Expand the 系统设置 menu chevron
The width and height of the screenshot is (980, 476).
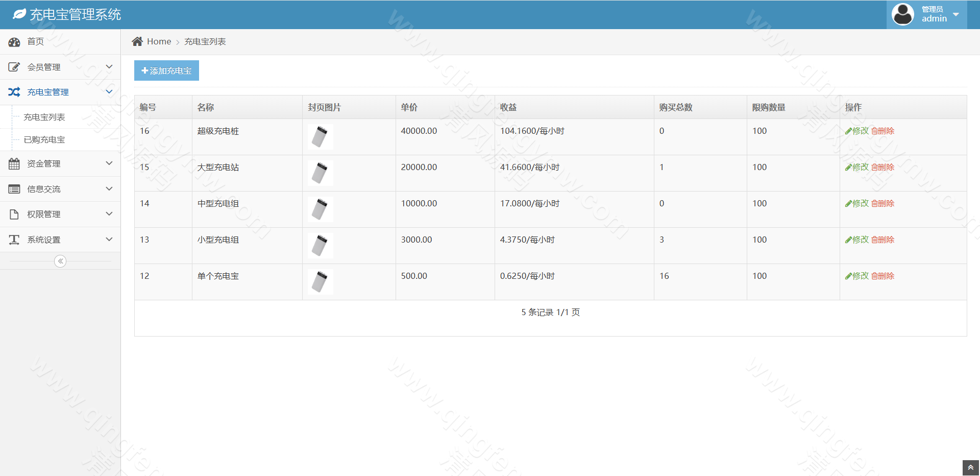click(x=109, y=240)
